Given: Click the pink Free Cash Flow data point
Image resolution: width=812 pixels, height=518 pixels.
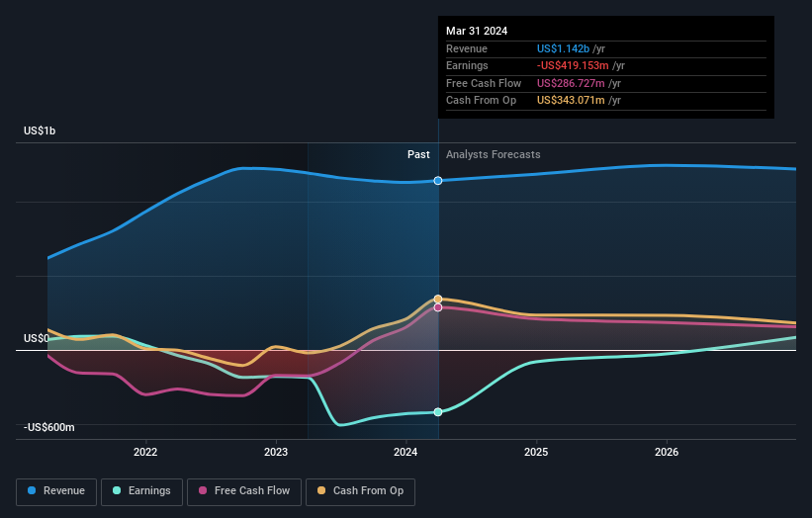Looking at the screenshot, I should point(438,307).
